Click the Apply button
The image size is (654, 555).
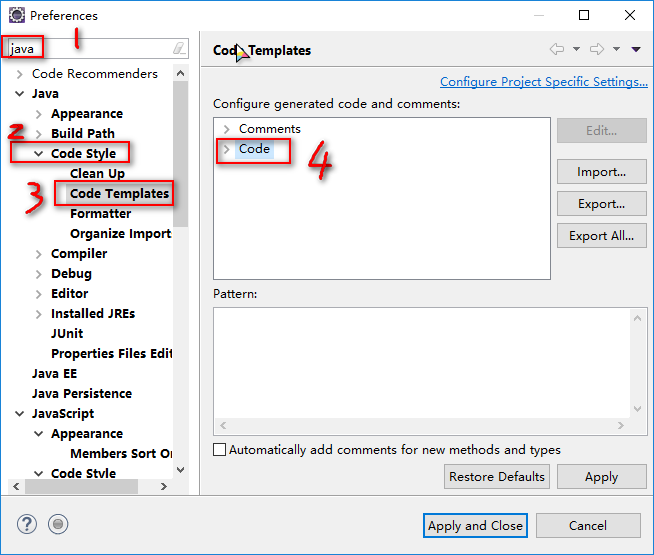[602, 477]
